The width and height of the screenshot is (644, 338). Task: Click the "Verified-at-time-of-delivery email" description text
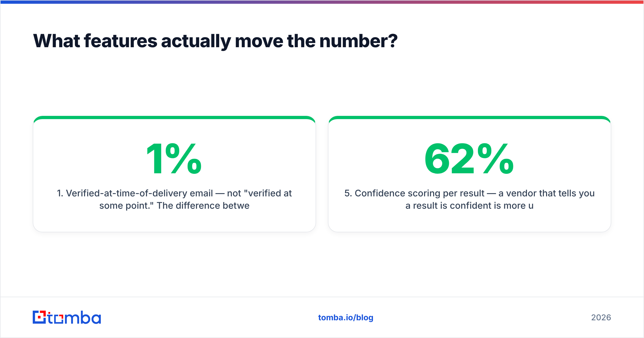[140, 193]
